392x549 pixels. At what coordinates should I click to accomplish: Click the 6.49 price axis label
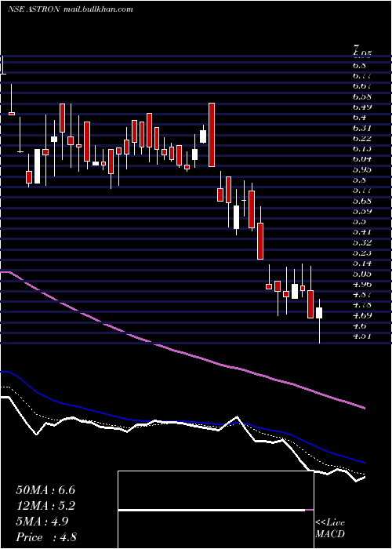coord(362,107)
